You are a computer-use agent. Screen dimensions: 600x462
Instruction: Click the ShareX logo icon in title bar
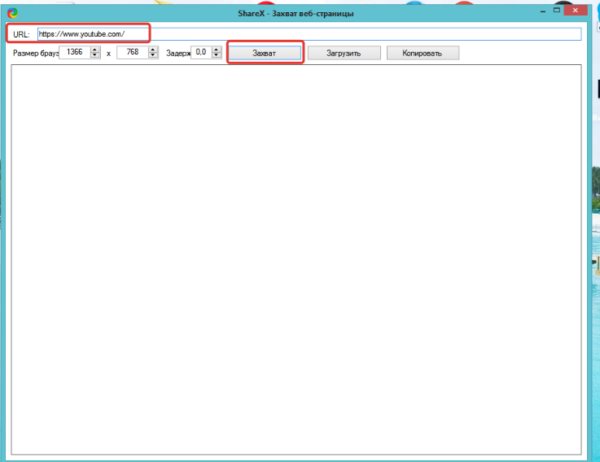pyautogui.click(x=13, y=13)
